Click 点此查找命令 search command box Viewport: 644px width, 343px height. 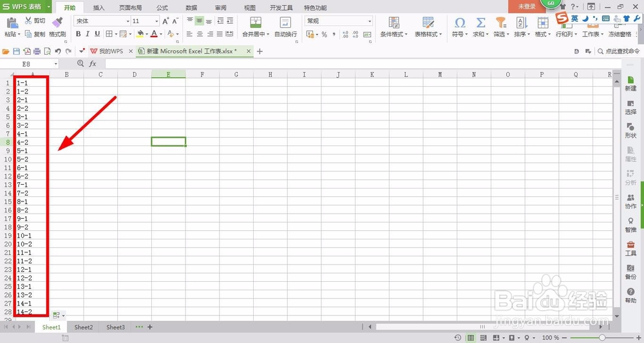[x=618, y=51]
